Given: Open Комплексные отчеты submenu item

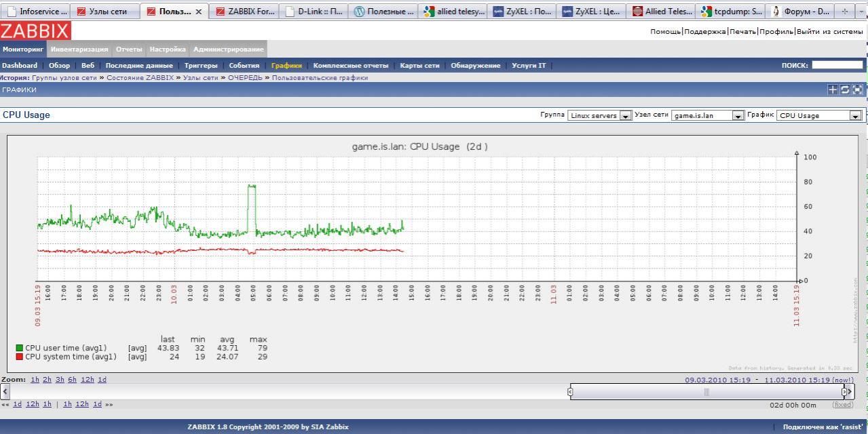Looking at the screenshot, I should point(351,66).
